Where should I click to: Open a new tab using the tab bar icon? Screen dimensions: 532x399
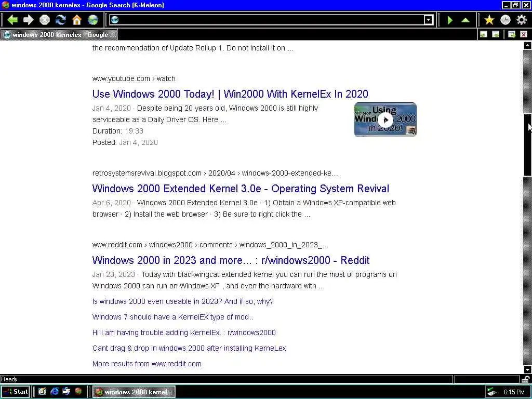(512, 34)
